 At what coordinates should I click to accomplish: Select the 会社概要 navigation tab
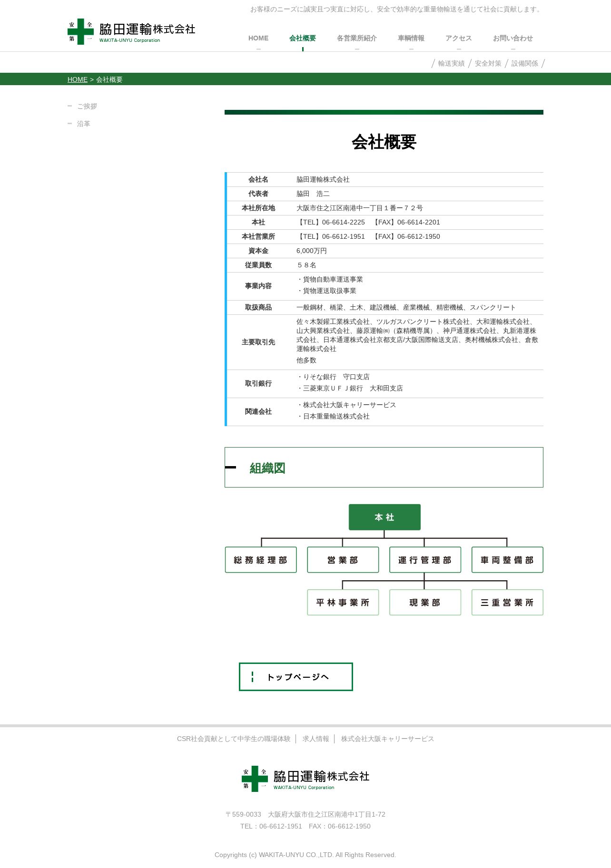tap(303, 38)
